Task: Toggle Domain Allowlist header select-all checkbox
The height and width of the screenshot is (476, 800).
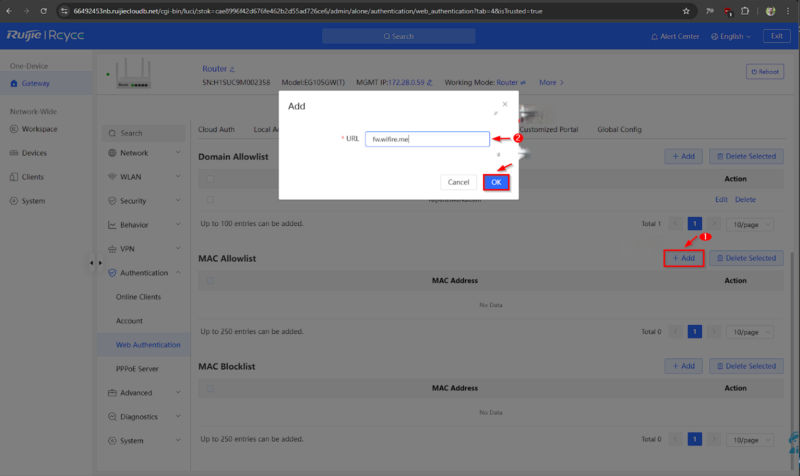Action: (x=210, y=179)
